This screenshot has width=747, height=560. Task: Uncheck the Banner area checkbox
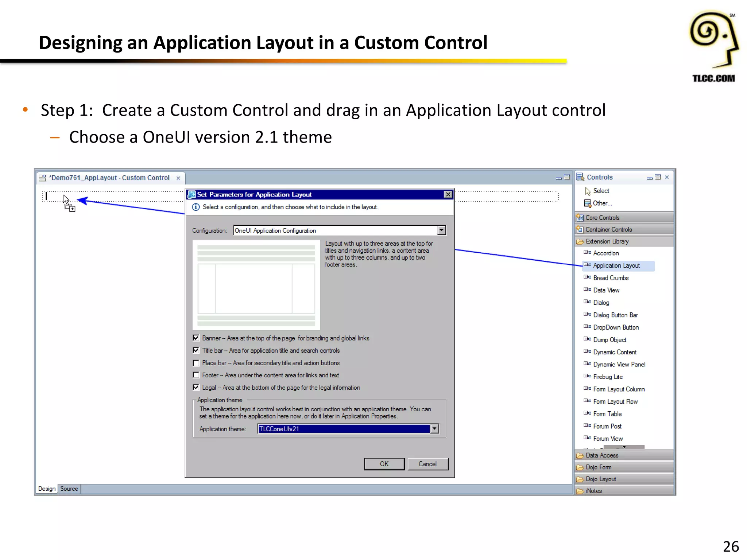coord(196,338)
